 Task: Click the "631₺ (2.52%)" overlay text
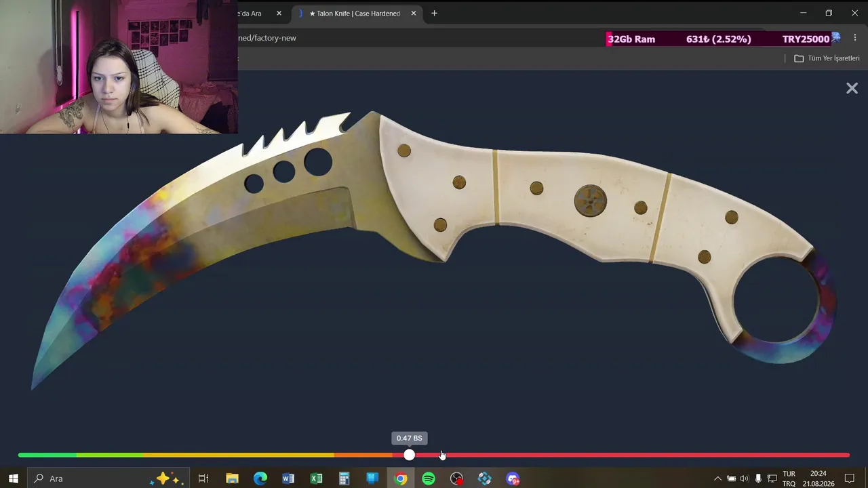click(718, 39)
